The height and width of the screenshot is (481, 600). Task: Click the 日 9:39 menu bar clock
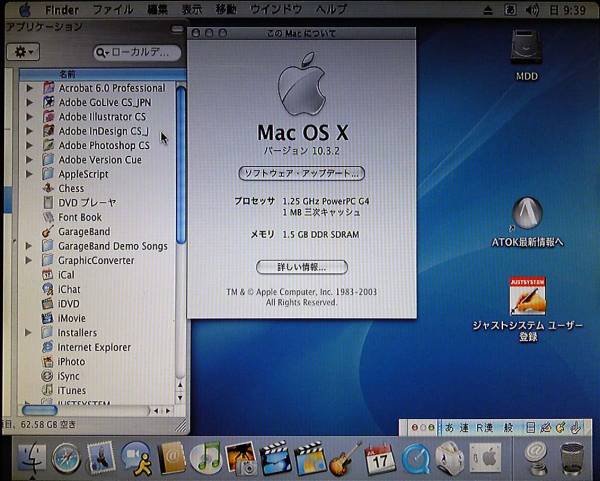[x=567, y=10]
